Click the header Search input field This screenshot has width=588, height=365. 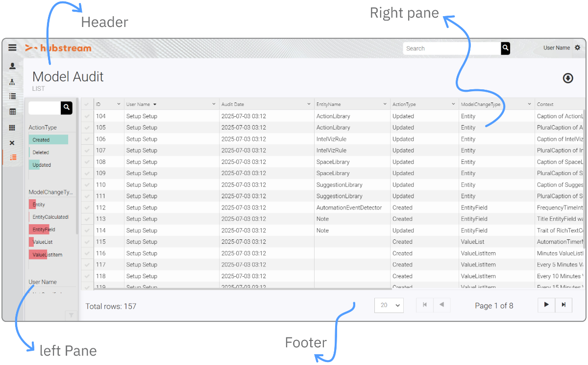coord(451,48)
